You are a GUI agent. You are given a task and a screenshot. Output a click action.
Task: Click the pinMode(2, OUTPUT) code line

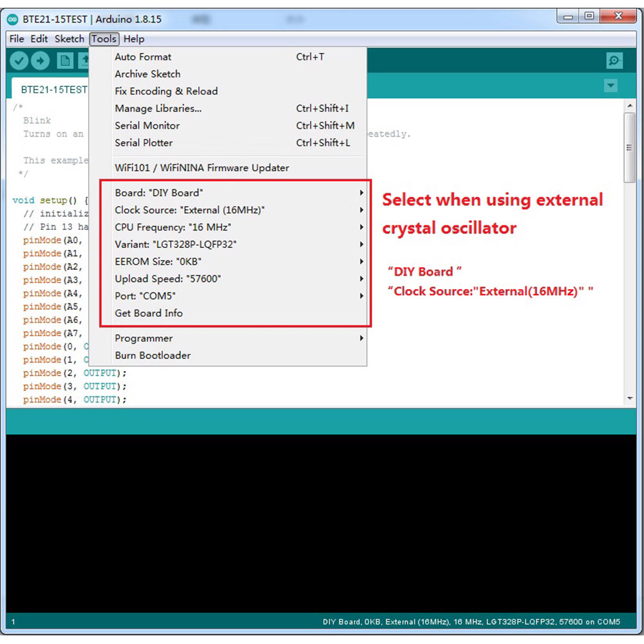coord(75,373)
